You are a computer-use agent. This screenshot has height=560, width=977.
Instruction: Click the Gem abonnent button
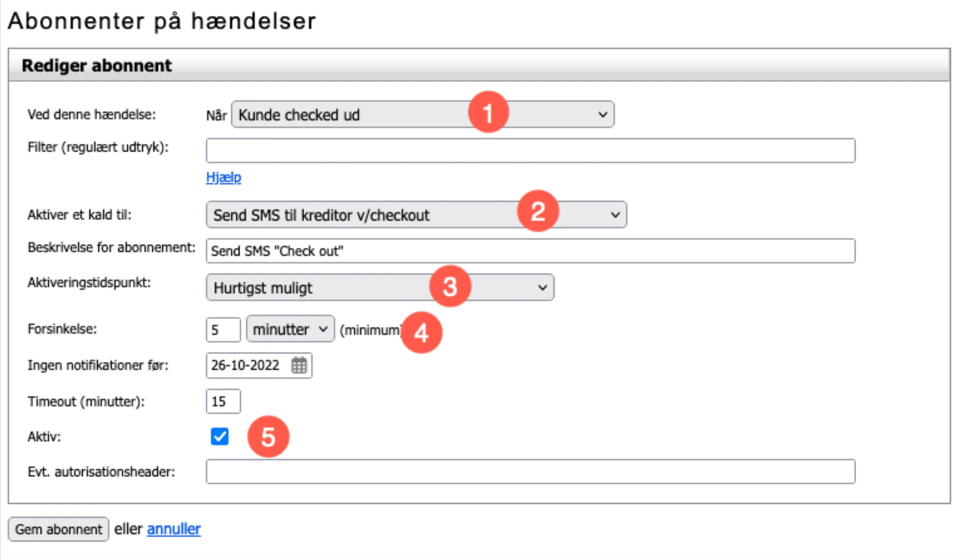(58, 529)
